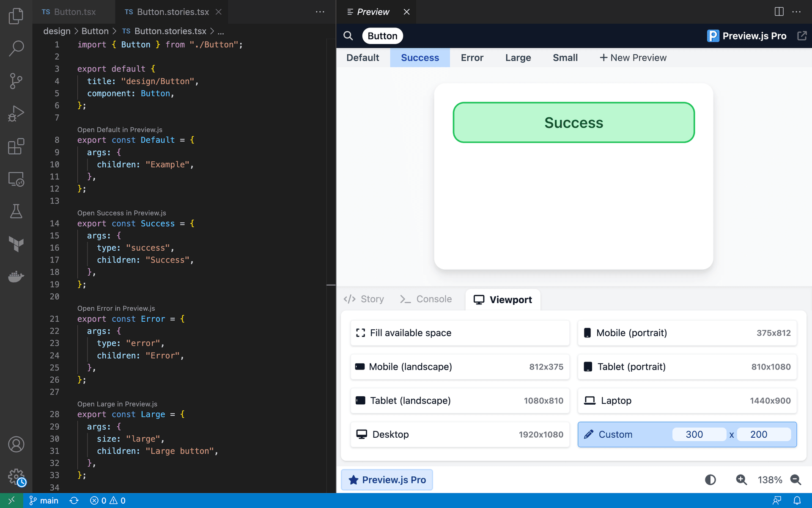Image resolution: width=812 pixels, height=508 pixels.
Task: Switch to the Error preview tab
Action: pos(472,57)
